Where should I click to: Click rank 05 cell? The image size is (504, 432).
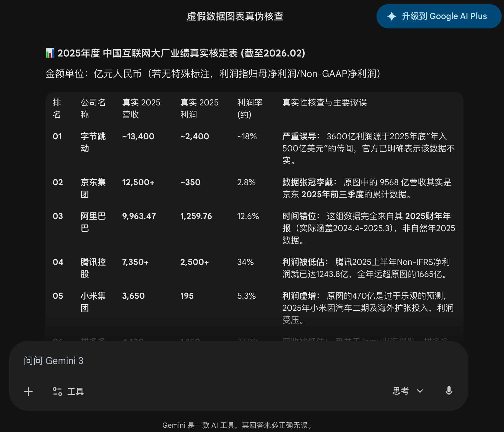(x=58, y=296)
